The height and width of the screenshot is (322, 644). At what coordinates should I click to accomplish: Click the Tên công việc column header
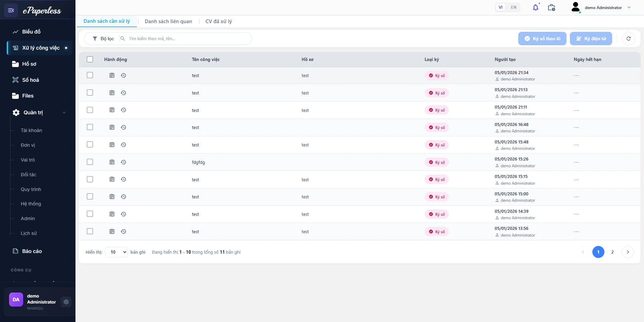[x=206, y=59]
